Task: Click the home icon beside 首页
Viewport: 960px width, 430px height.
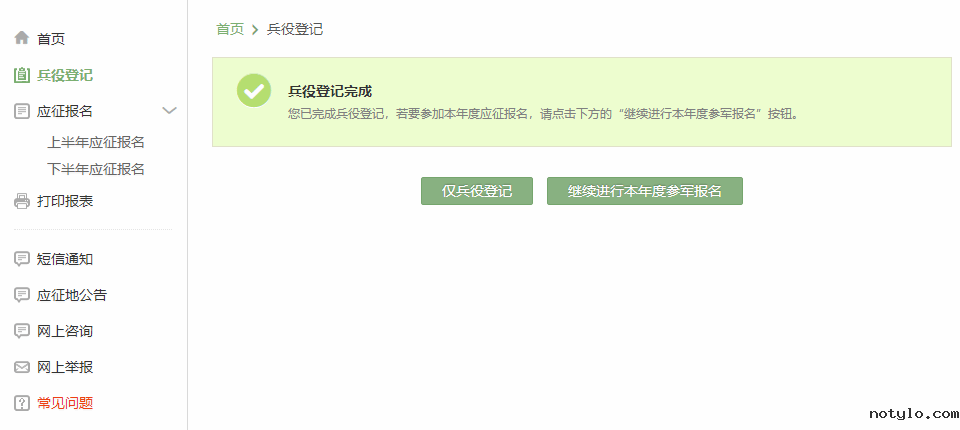Action: [x=21, y=38]
